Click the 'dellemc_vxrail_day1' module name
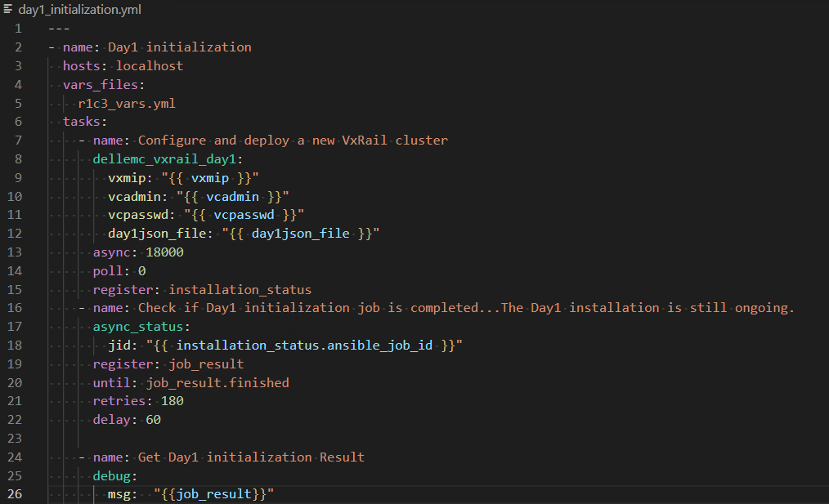Viewport: 829px width, 504px height. click(167, 159)
